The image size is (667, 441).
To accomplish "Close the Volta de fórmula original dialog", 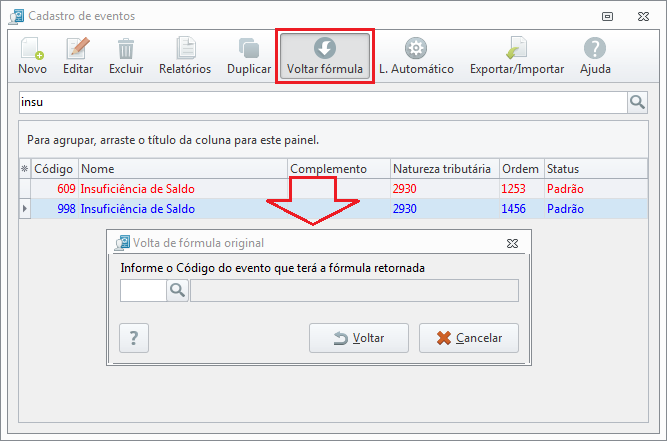I will 513,243.
